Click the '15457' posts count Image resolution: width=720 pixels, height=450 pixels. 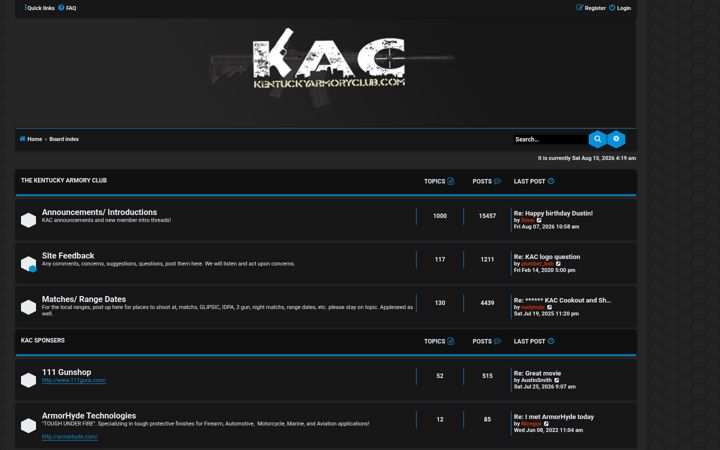click(x=487, y=216)
